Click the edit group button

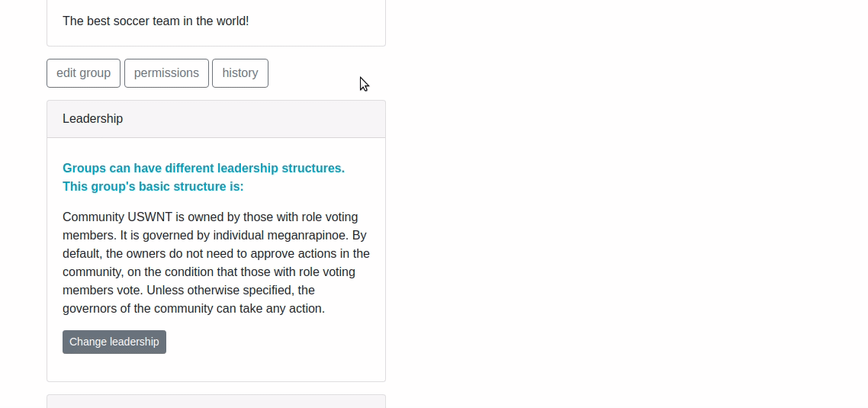(83, 73)
